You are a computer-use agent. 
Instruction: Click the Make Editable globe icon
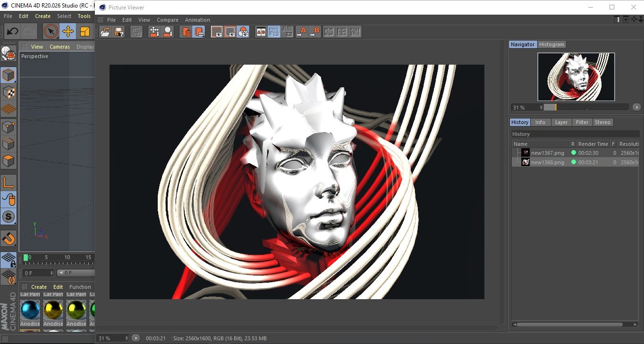click(x=8, y=54)
